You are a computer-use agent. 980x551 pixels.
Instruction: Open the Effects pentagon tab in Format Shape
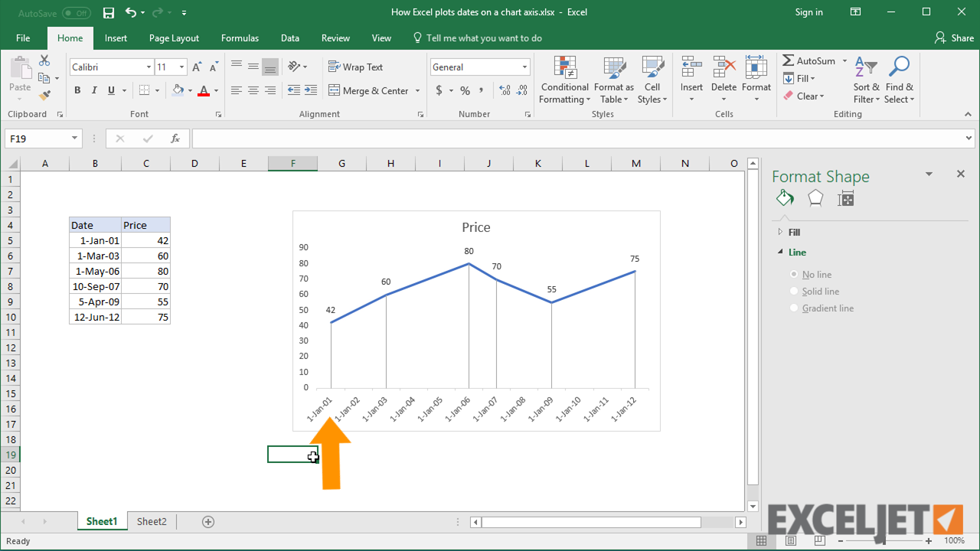point(815,199)
